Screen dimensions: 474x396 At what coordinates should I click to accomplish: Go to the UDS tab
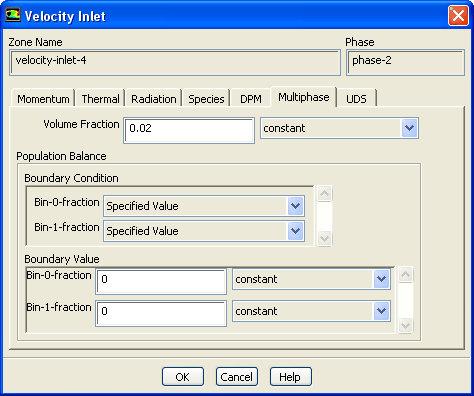pos(356,99)
